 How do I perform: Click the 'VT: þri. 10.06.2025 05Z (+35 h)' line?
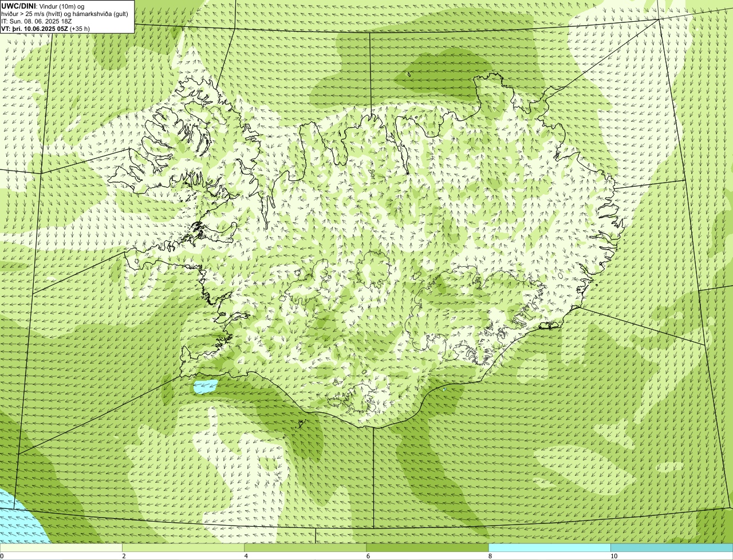45,28
